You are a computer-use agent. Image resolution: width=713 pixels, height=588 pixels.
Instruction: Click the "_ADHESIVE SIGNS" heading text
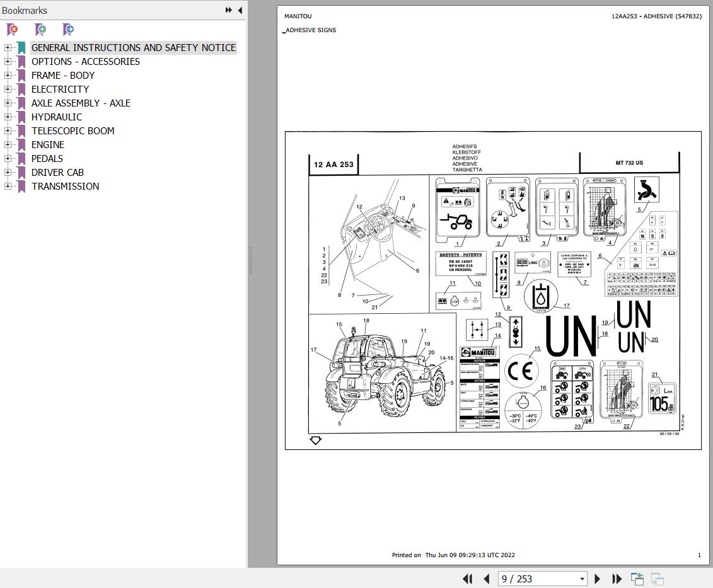tap(310, 30)
